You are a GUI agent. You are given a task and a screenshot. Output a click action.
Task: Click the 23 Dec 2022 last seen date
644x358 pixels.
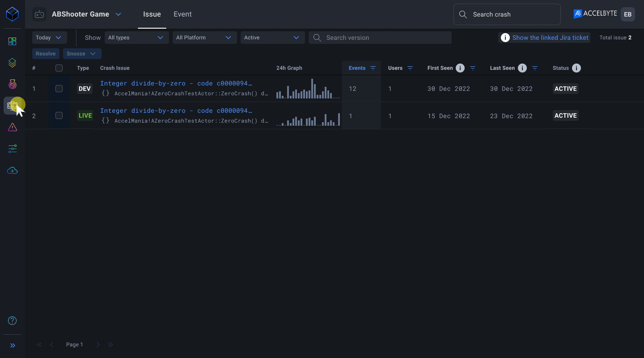click(511, 115)
